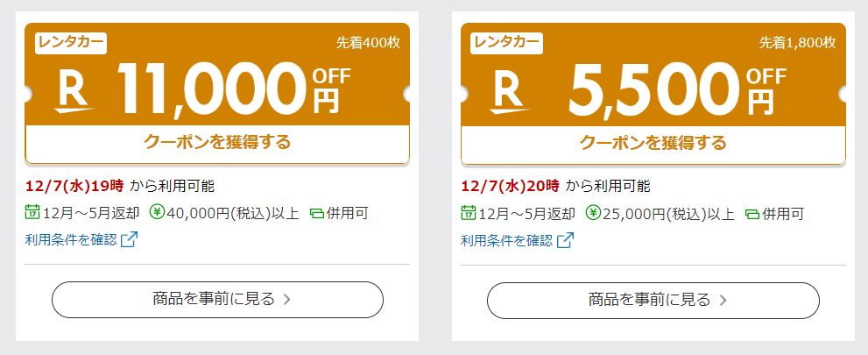Click the レンタカー tag on the 5,500 yen coupon
This screenshot has width=868, height=355.
pyautogui.click(x=506, y=43)
